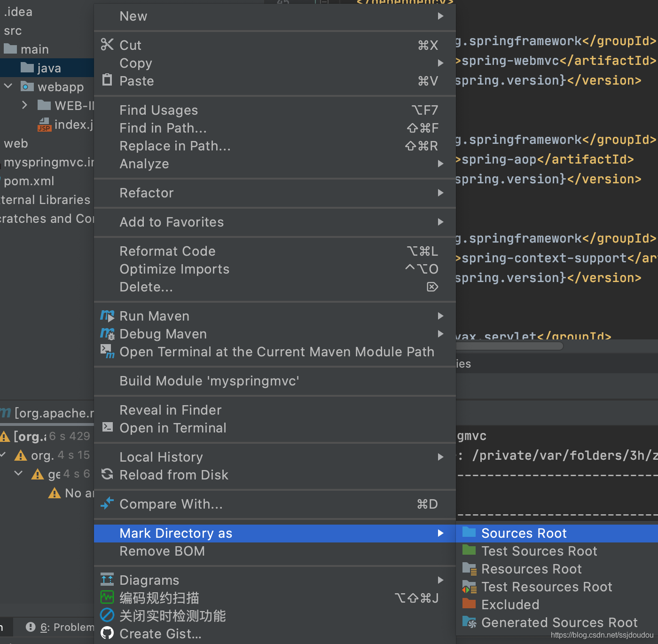Click the main folder icon
The height and width of the screenshot is (644, 658).
[x=10, y=48]
